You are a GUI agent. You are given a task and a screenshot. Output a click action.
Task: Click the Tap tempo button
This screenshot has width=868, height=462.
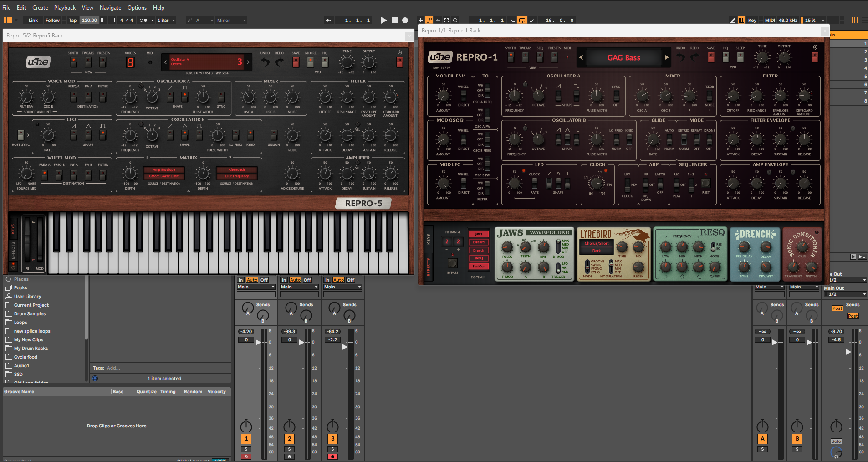72,20
